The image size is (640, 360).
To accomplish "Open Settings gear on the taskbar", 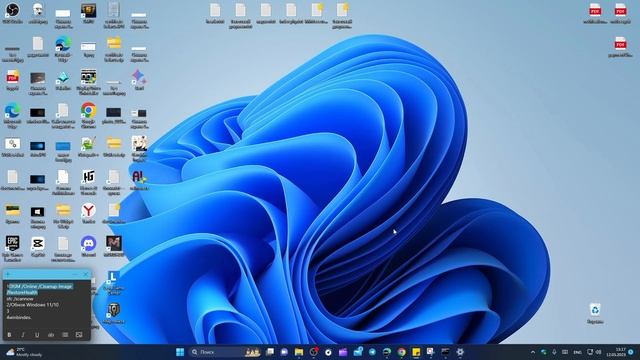I will [460, 352].
